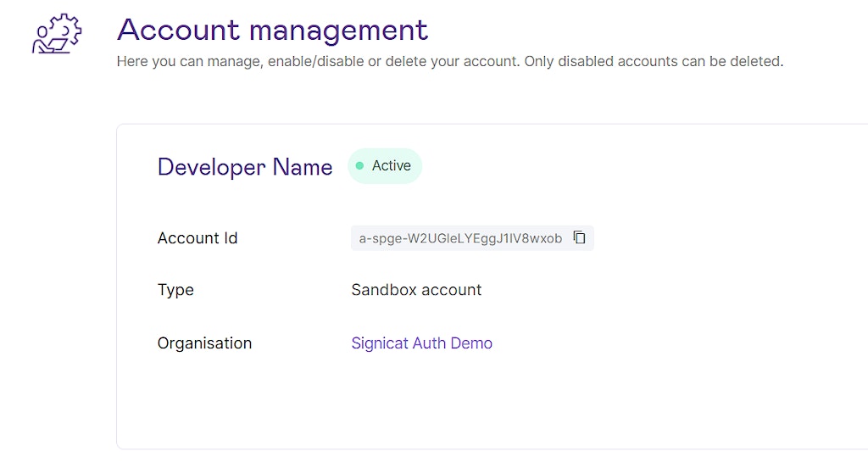Viewport: 868px width, 468px height.
Task: Click the laptop user part of header icon
Action: pos(47,42)
